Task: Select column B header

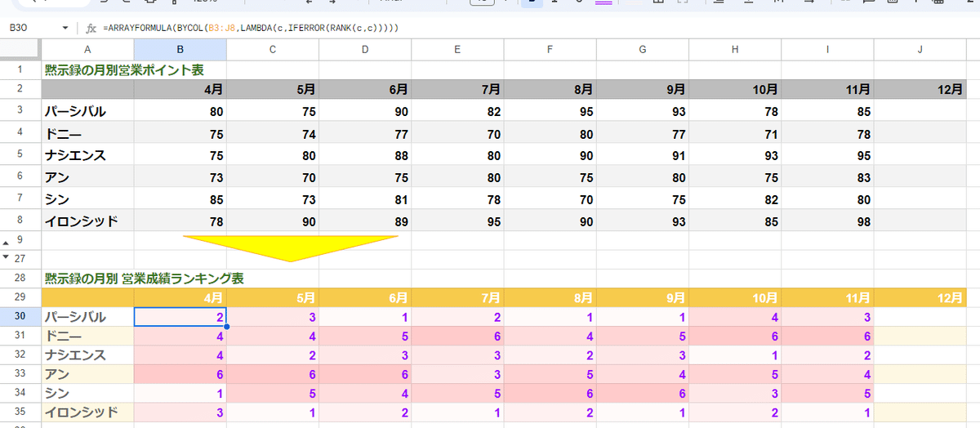Action: tap(180, 50)
